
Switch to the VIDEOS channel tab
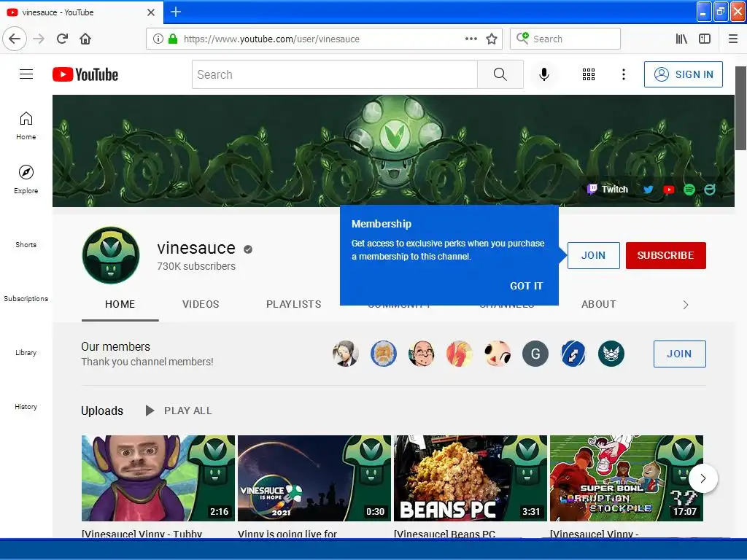click(x=201, y=304)
